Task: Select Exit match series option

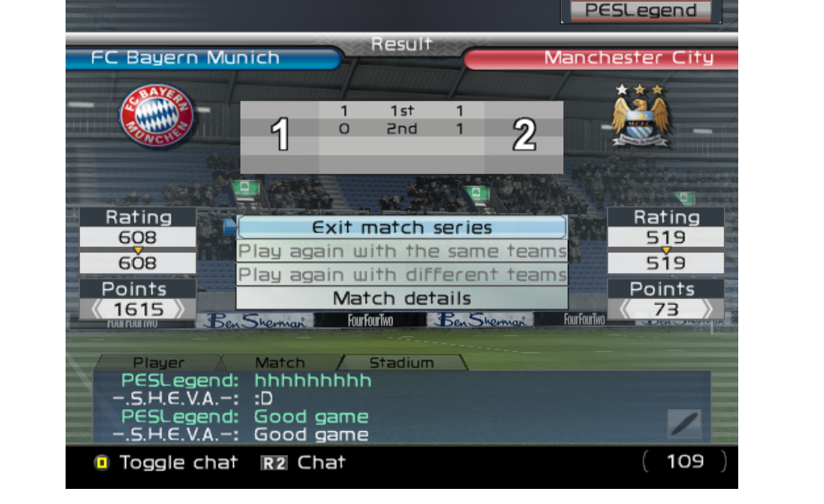Action: tap(402, 228)
